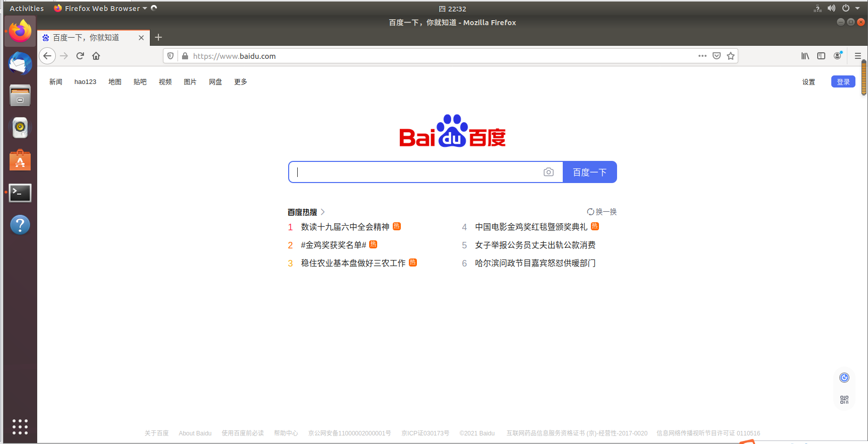Open hot search #金鸡奖获奖名单#
The height and width of the screenshot is (444, 868).
click(333, 245)
